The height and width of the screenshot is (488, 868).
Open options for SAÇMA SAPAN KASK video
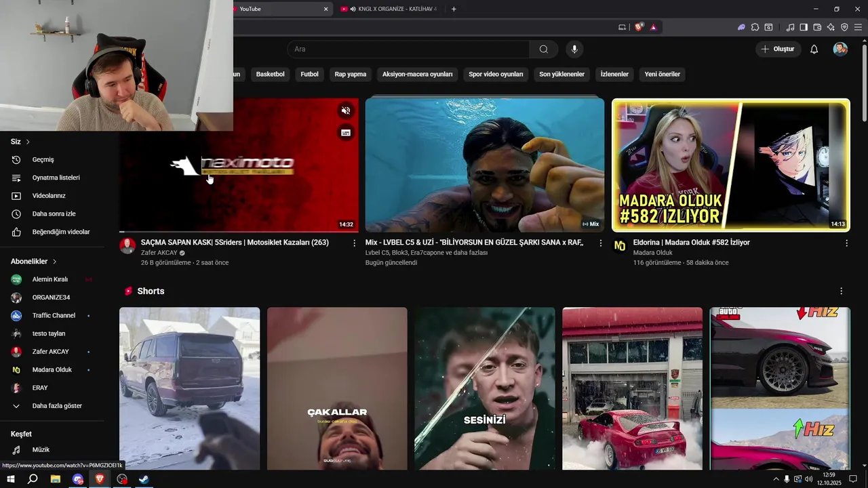click(x=354, y=243)
